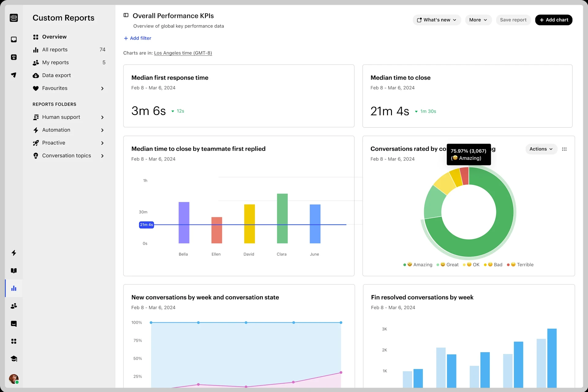Click the lightning bolt rail icon
This screenshot has width=588, height=392.
14,253
